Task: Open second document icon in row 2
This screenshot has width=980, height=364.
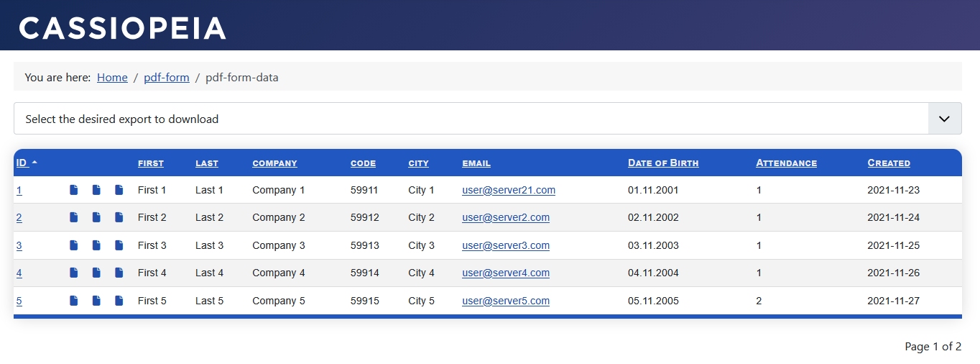Action: [96, 217]
